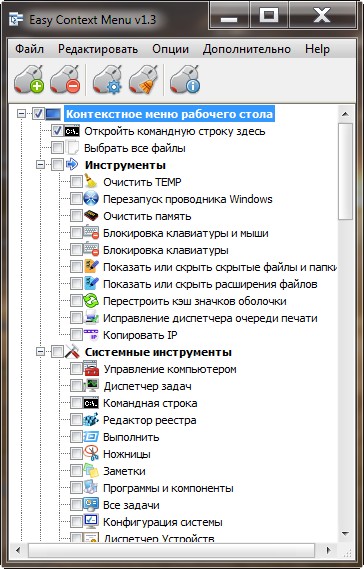Check Показать или скрыть расширения файлов box
This screenshot has width=364, height=569.
tap(76, 284)
